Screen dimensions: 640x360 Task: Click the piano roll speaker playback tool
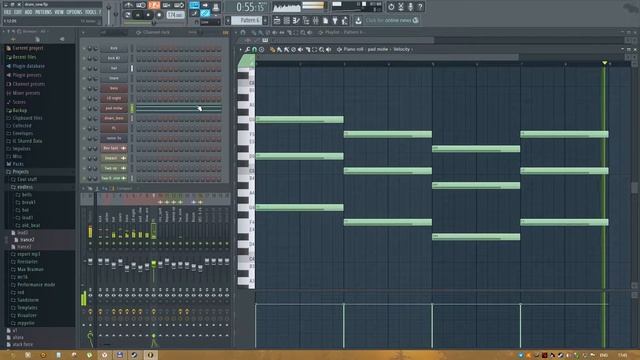point(329,49)
